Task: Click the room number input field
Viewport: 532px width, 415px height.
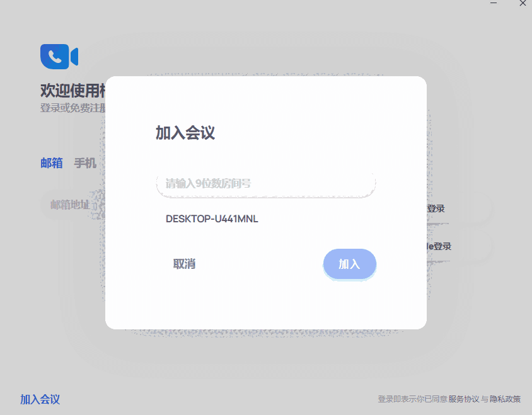Action: (265, 183)
